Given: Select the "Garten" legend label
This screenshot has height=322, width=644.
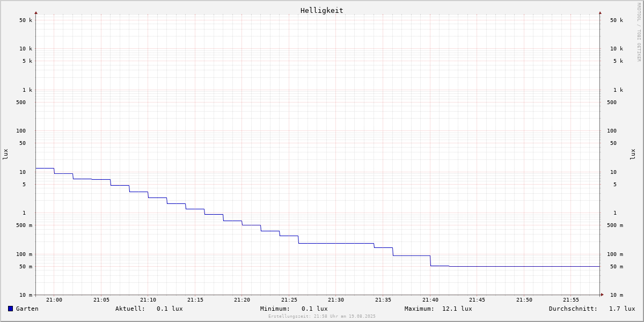Looking at the screenshot, I should [x=27, y=309].
